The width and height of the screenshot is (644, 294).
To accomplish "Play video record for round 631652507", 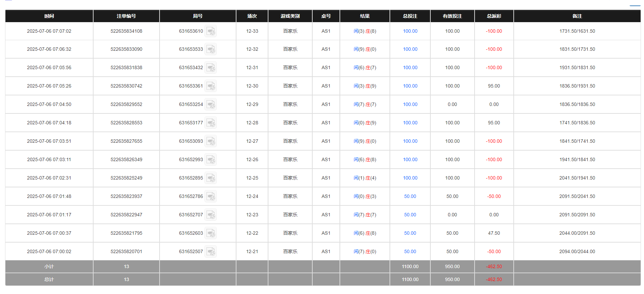I will [211, 252].
